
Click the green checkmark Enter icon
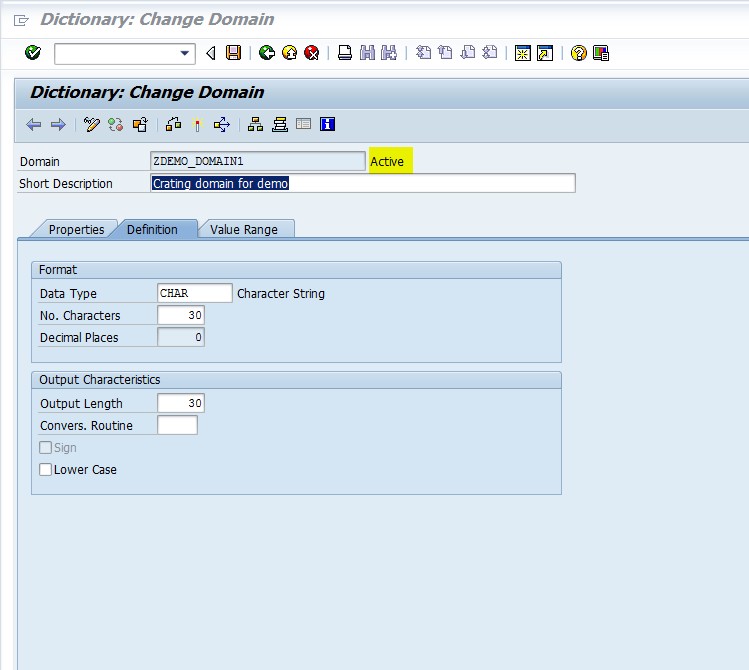[32, 53]
